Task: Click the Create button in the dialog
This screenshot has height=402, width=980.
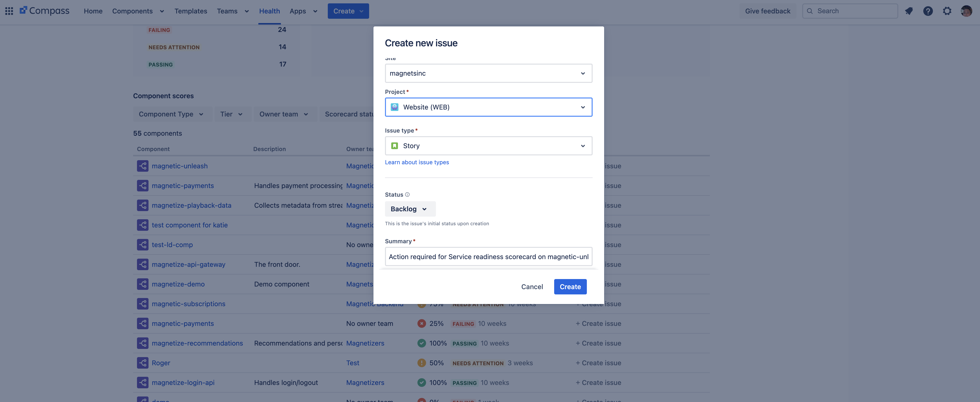Action: tap(570, 287)
